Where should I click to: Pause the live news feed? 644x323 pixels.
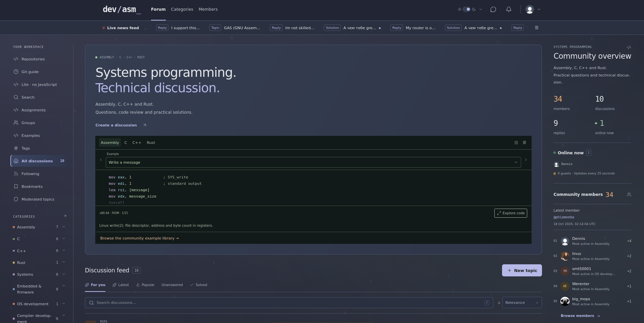pyautogui.click(x=537, y=28)
